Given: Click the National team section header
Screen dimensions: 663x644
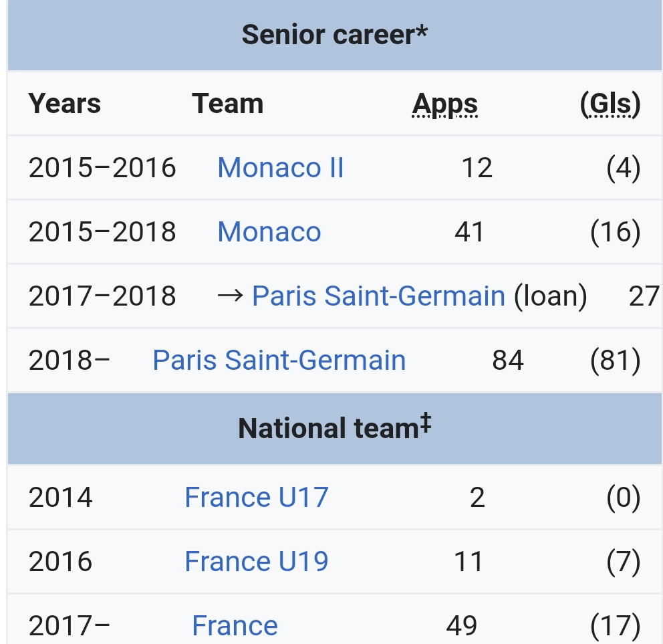Looking at the screenshot, I should [x=334, y=427].
